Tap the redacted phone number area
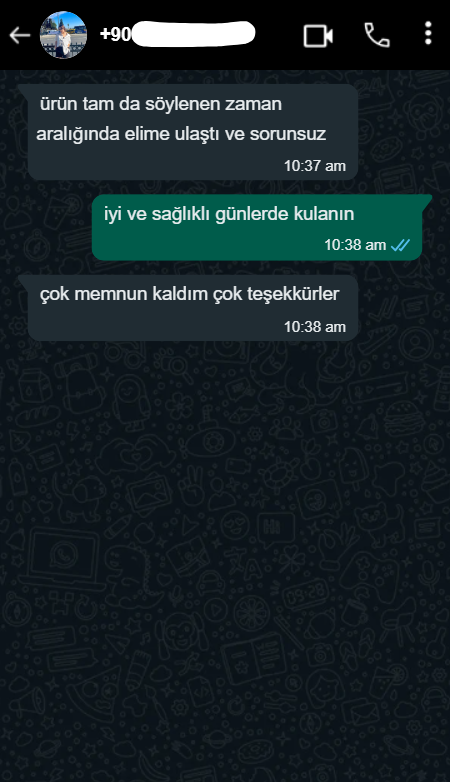450x782 pixels. pos(194,34)
